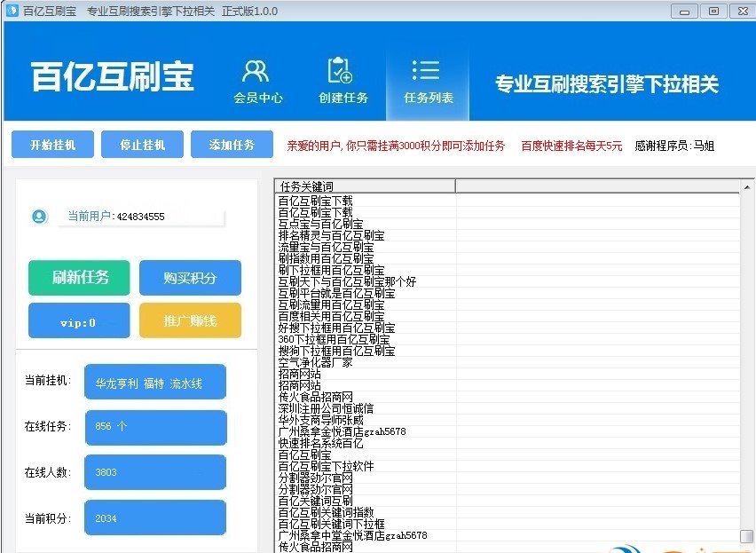Click the red 百度快速排名每天5元 link

pos(571,146)
